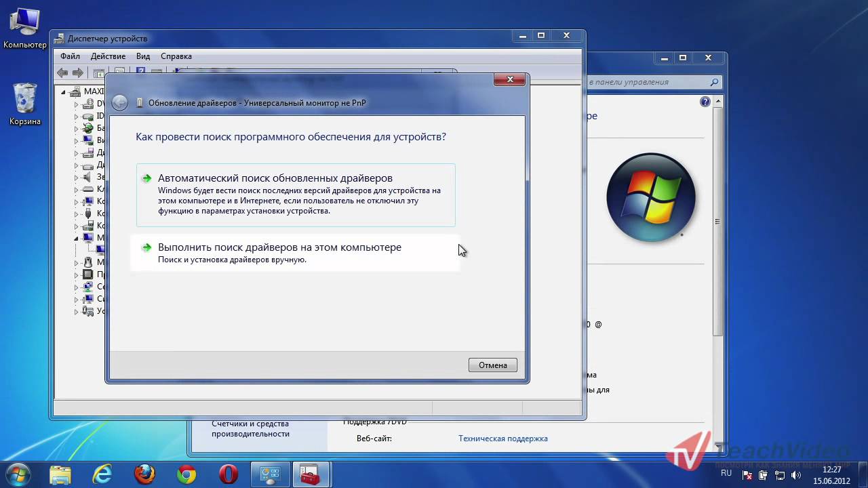Image resolution: width=868 pixels, height=488 pixels.
Task: Launch Firefox from taskbar
Action: point(144,474)
